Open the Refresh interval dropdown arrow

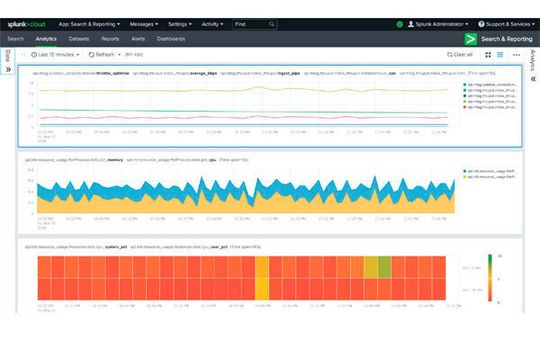click(119, 54)
